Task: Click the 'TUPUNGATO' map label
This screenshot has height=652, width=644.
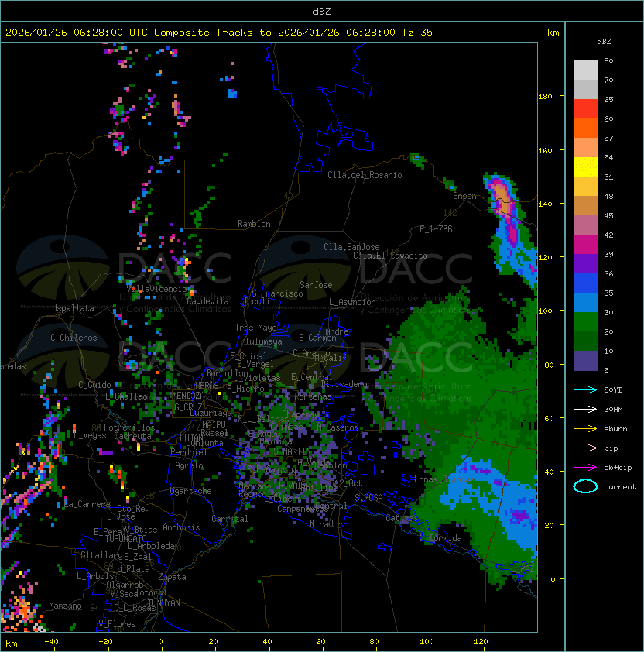Action: 126,538
